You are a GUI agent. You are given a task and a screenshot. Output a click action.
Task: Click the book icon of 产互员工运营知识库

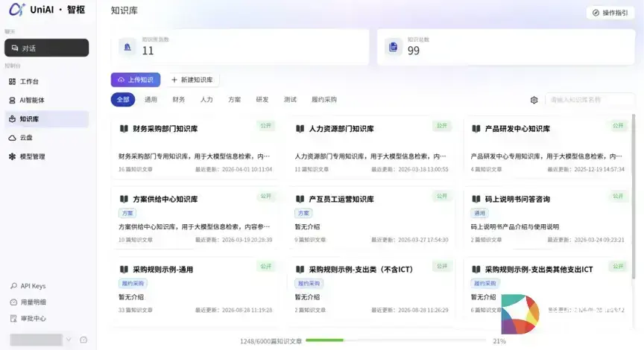(x=300, y=200)
